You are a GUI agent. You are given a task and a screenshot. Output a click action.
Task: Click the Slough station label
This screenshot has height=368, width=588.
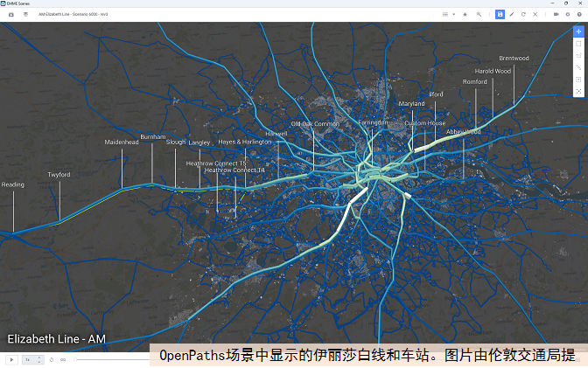[x=176, y=142]
